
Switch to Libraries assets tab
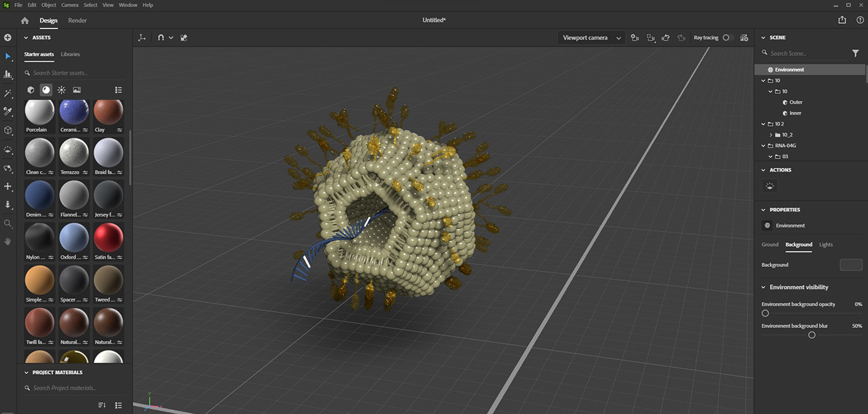(x=70, y=54)
